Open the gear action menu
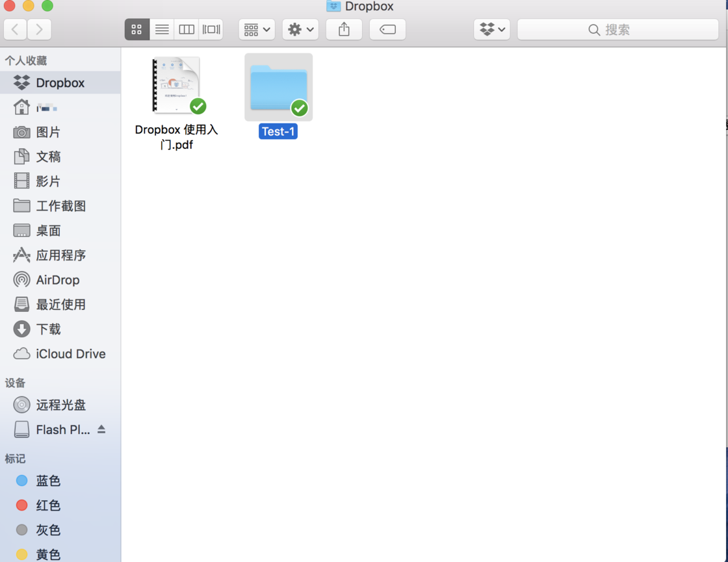This screenshot has width=728, height=562. click(300, 30)
